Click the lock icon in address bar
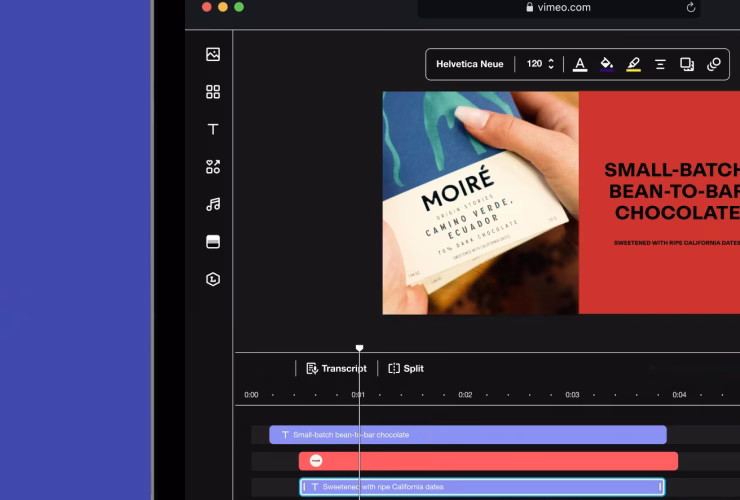The width and height of the screenshot is (740, 500). pyautogui.click(x=530, y=7)
